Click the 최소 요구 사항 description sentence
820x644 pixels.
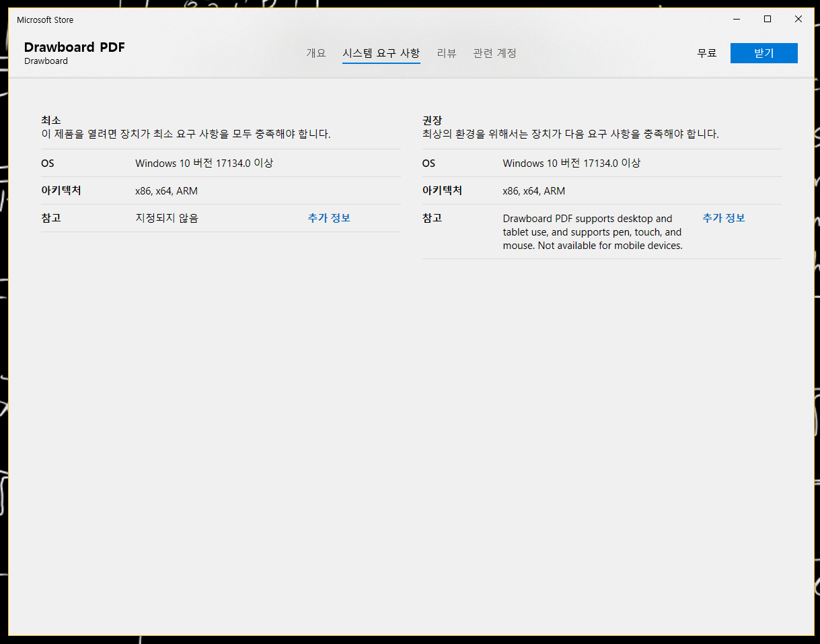pos(186,134)
